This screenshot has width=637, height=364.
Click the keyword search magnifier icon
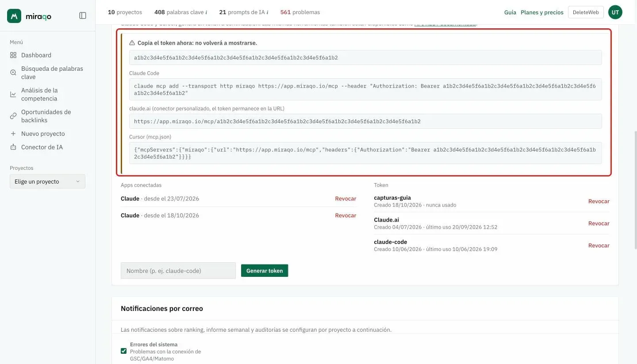tap(13, 73)
